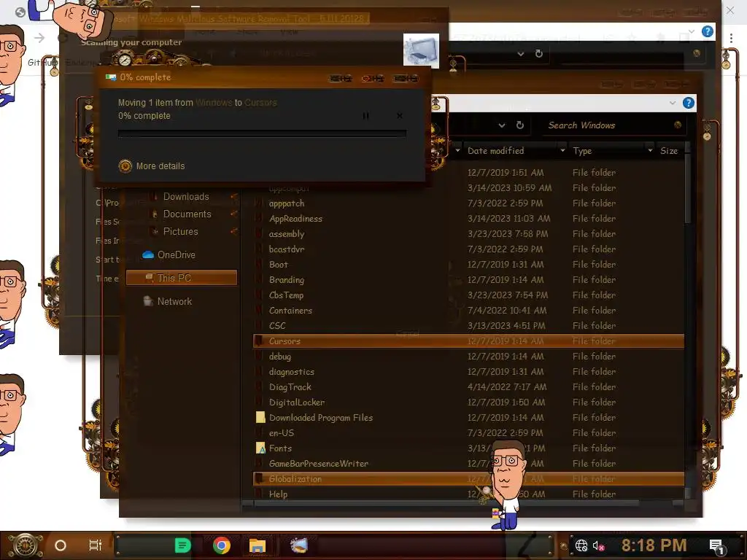747x560 pixels.
Task: Select the DiagTrack folder
Action: tap(290, 387)
